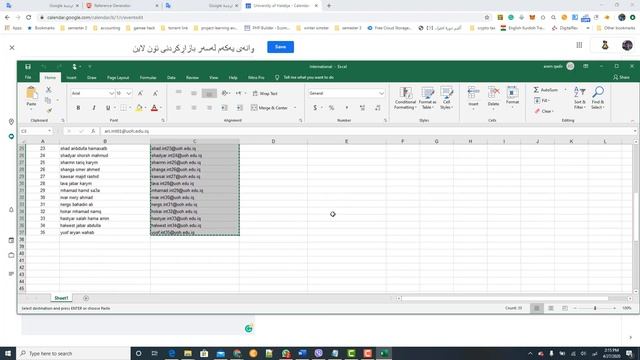Click the Format cells button
Image resolution: width=640 pixels, height=360 pixels.
[512, 98]
